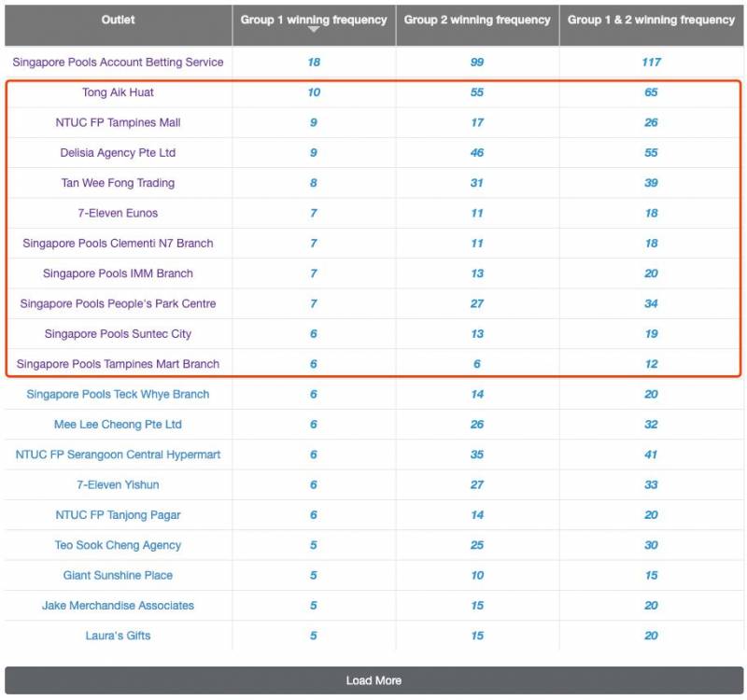This screenshot has height=700, width=747.
Task: Click the Giant Sunshine Place outlet
Action: (119, 576)
